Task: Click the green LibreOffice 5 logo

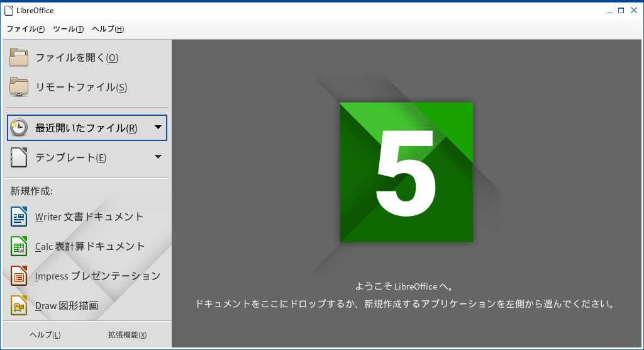Action: [x=407, y=172]
